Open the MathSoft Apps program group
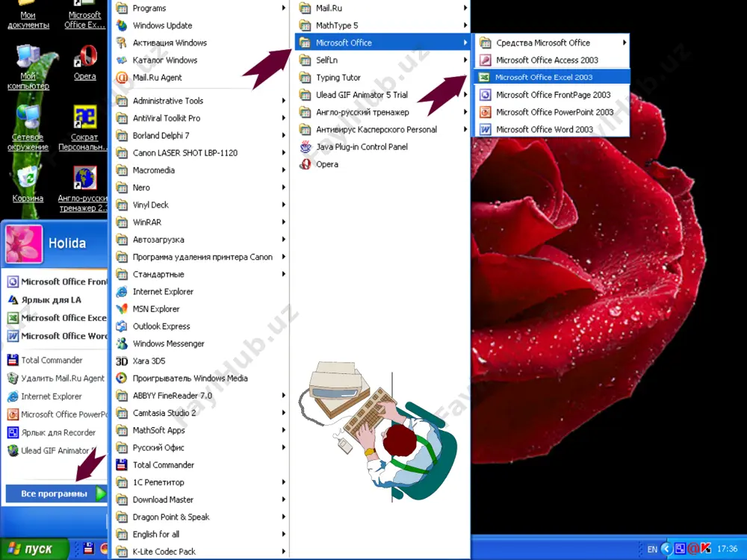 201,430
